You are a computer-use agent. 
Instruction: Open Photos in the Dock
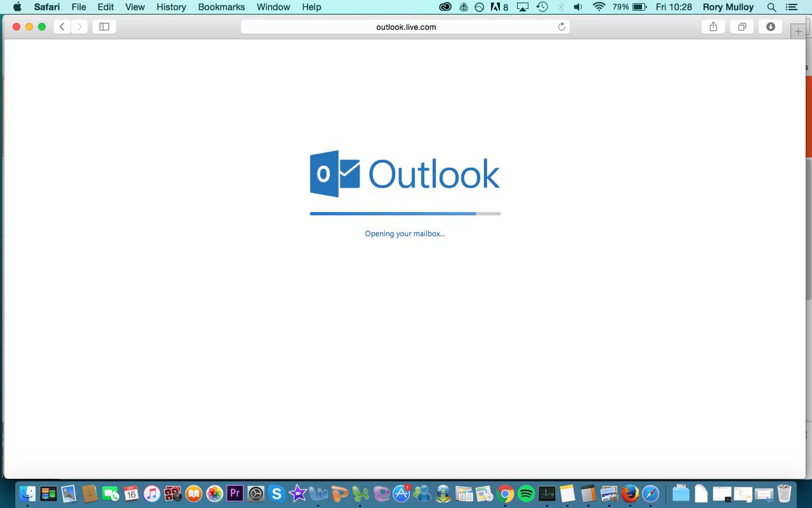point(214,493)
